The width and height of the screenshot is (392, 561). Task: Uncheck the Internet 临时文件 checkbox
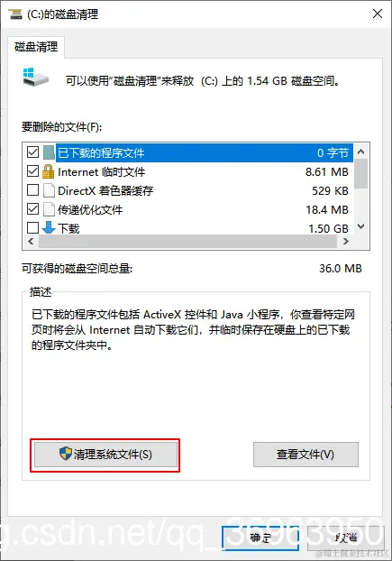[32, 171]
